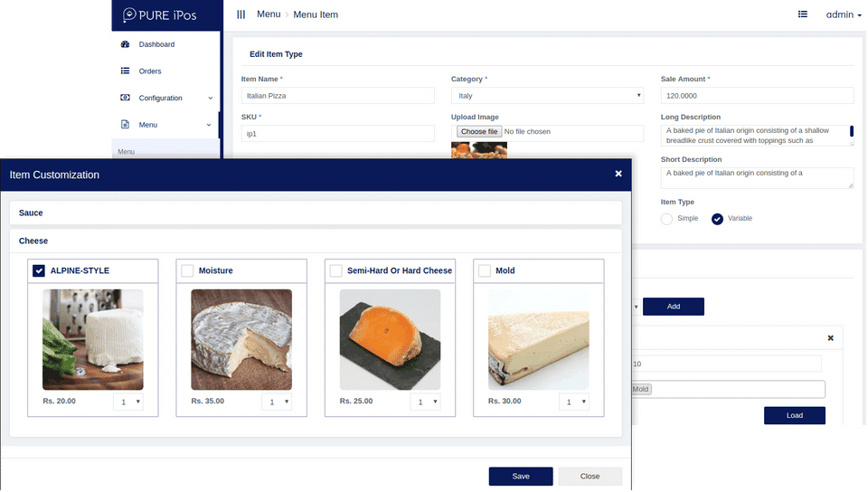The width and height of the screenshot is (868, 492).
Task: Open Orders in sidebar
Action: click(x=150, y=71)
